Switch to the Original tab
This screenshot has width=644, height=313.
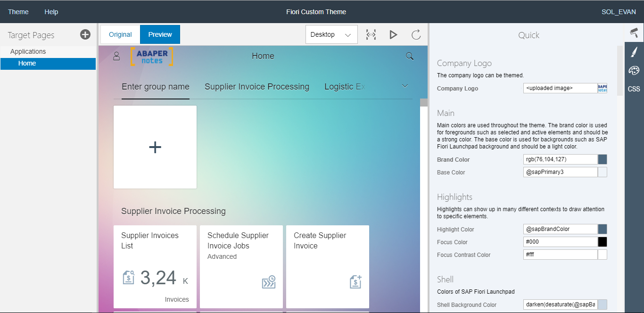[x=120, y=34]
